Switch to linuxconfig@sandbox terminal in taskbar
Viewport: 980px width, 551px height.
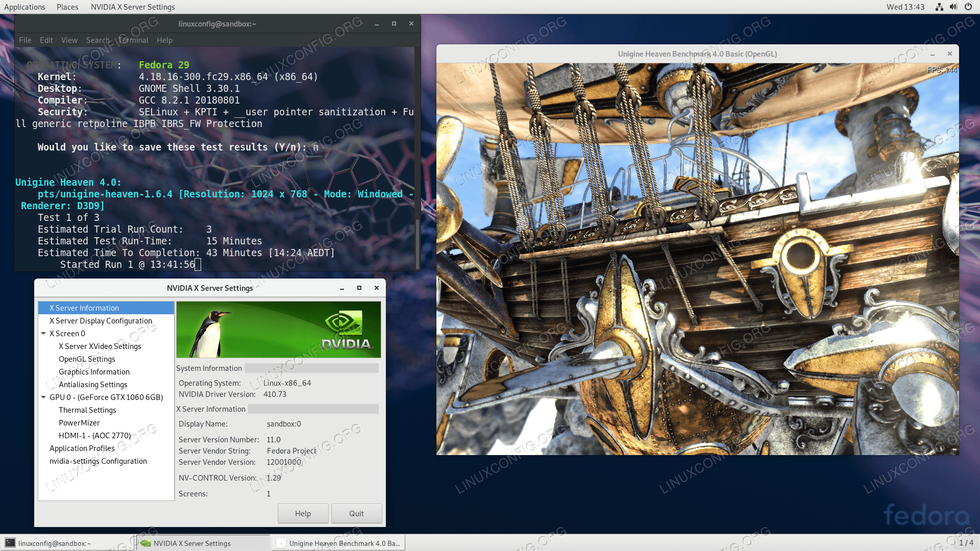[x=67, y=543]
